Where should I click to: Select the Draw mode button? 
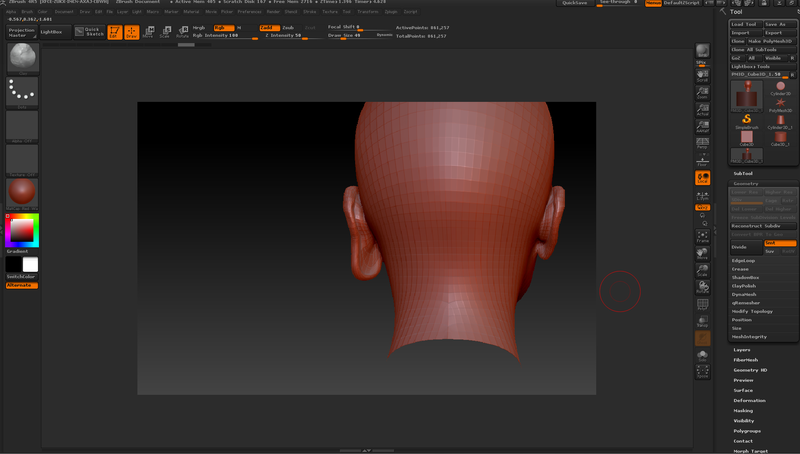(131, 32)
